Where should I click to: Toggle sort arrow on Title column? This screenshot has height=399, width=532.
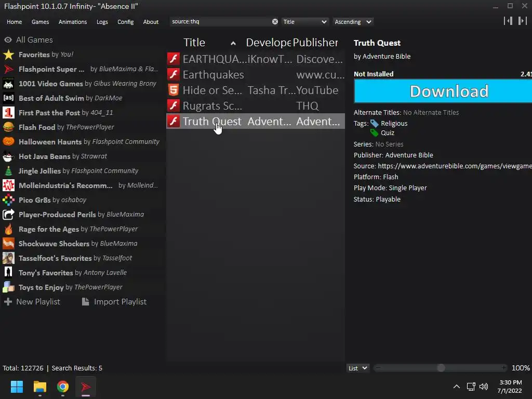tap(233, 43)
